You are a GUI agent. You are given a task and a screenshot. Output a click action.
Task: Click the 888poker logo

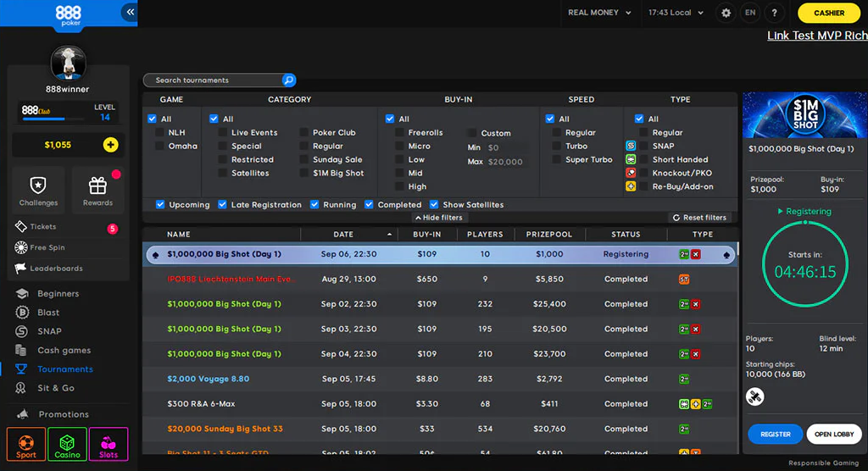[x=68, y=15]
